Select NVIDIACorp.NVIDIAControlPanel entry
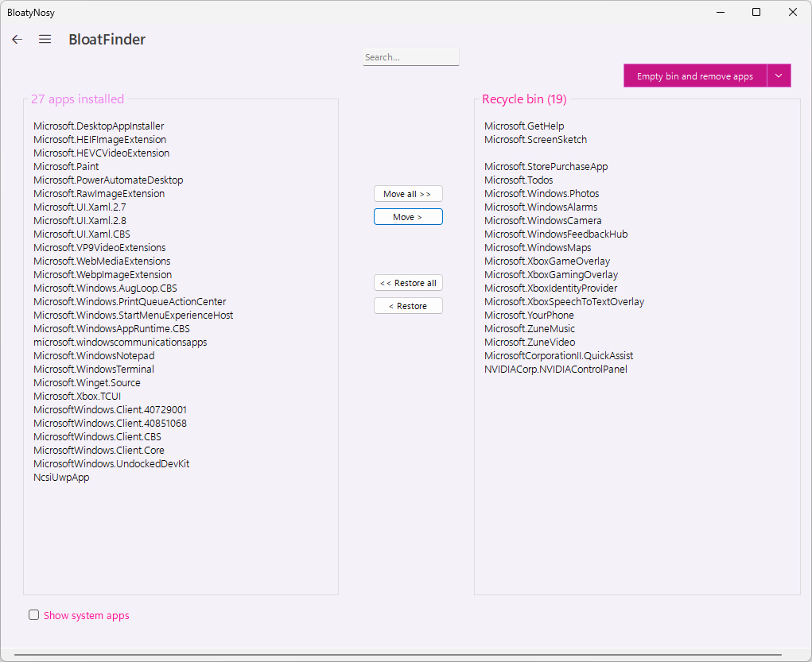The height and width of the screenshot is (662, 812). click(556, 369)
